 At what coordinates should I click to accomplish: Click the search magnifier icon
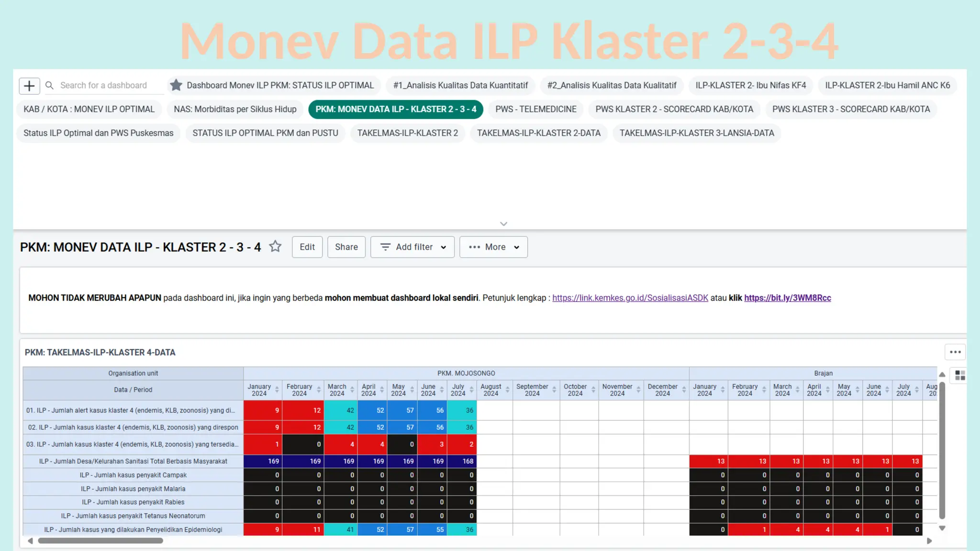pos(49,85)
